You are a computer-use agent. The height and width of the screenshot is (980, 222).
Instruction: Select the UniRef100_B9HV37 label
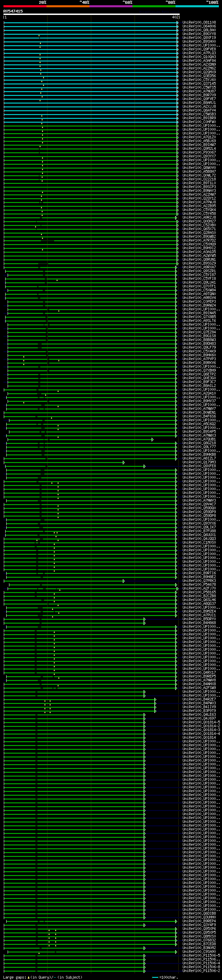(199, 401)
